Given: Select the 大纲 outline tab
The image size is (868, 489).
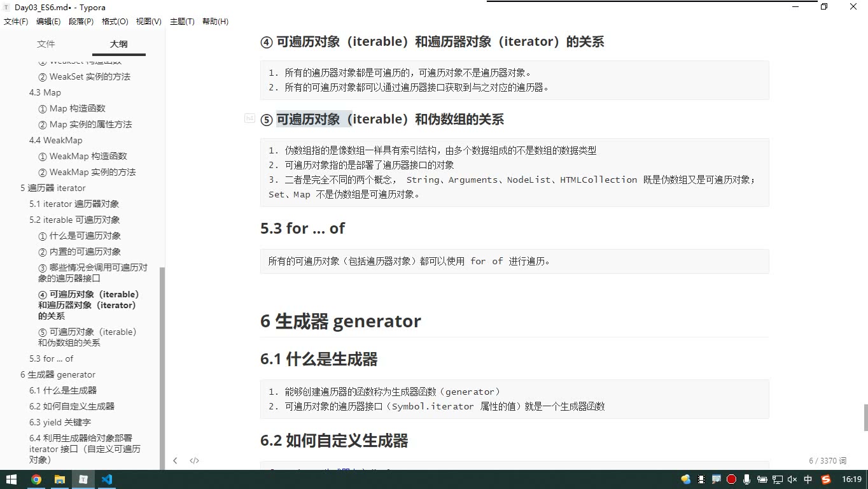Looking at the screenshot, I should click(x=119, y=44).
